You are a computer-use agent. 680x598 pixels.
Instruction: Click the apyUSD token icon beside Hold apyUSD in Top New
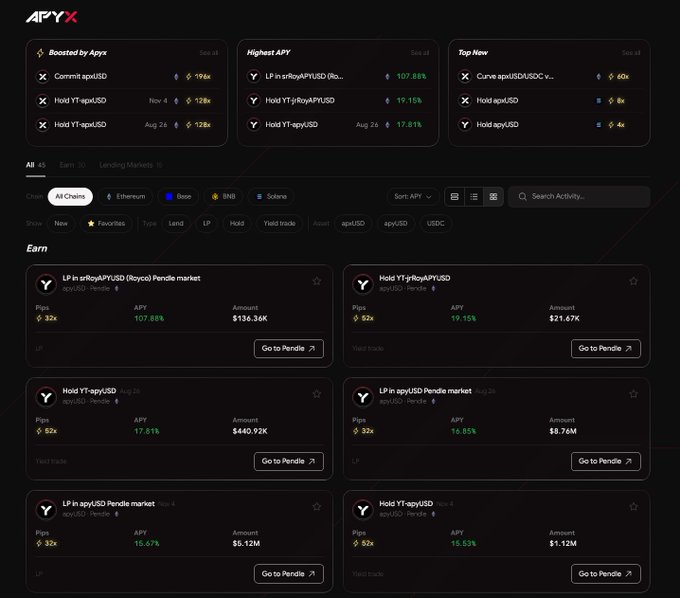(x=465, y=125)
